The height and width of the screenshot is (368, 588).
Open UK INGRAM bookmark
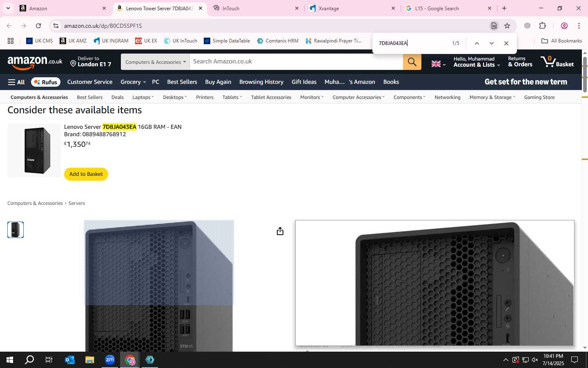(x=111, y=41)
